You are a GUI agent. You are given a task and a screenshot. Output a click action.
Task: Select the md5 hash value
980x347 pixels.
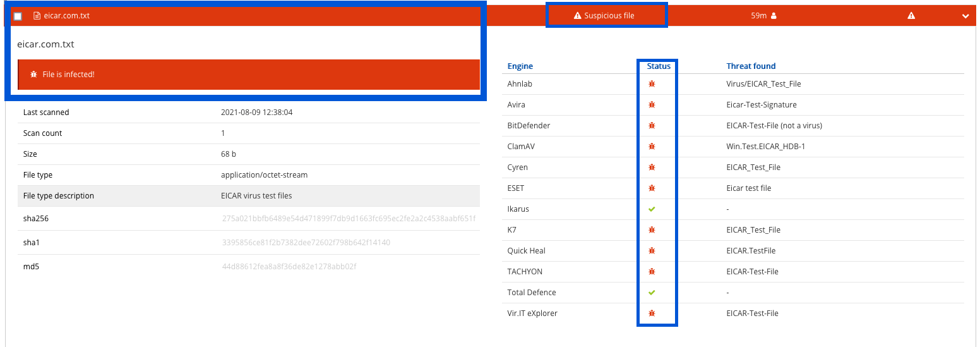coord(289,267)
